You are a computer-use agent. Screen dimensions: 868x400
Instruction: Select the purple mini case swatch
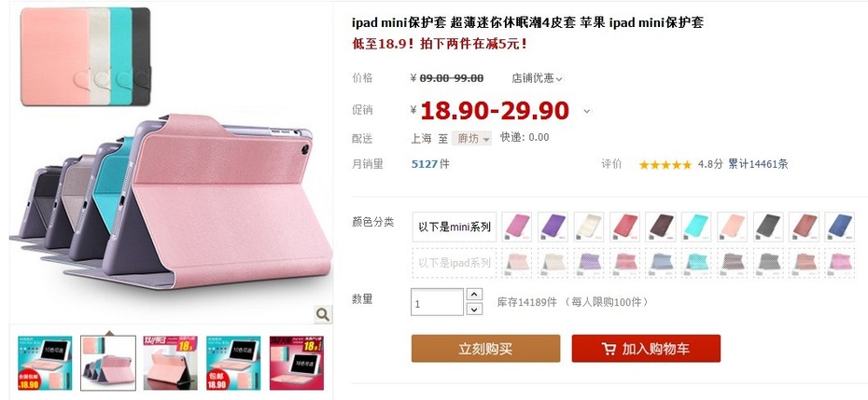point(553,227)
